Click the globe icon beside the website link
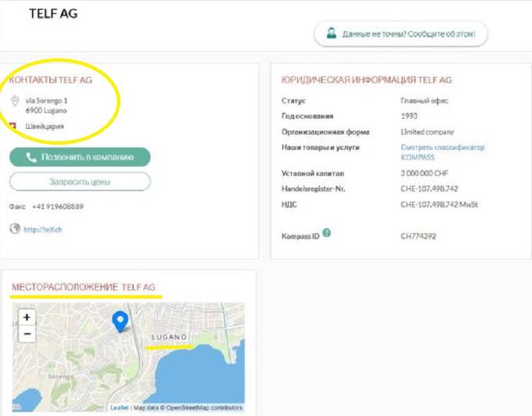 coord(15,228)
